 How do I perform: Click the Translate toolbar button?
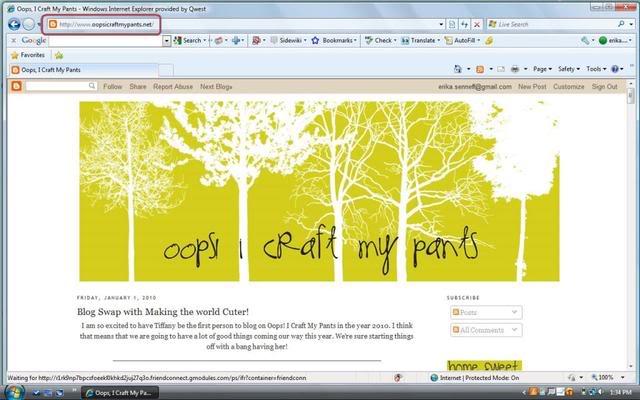(420, 40)
